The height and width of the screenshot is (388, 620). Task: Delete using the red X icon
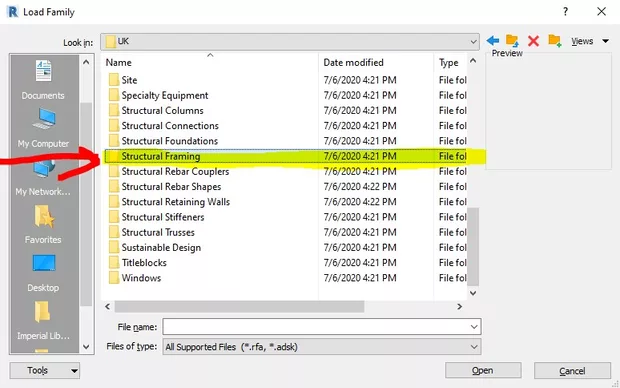point(533,41)
